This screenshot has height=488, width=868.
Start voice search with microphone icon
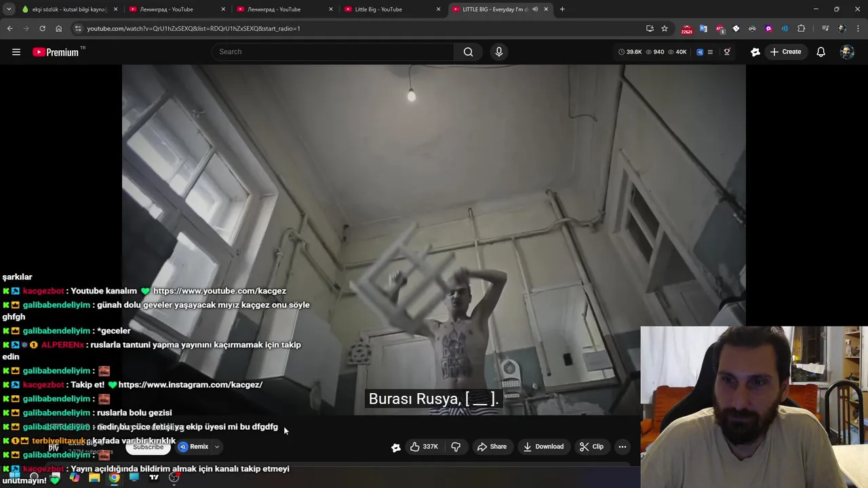coord(498,52)
